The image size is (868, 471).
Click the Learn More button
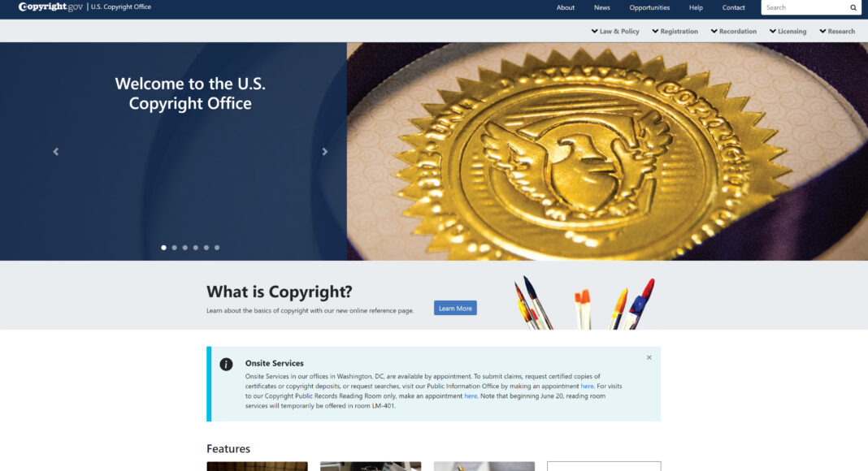click(x=454, y=308)
